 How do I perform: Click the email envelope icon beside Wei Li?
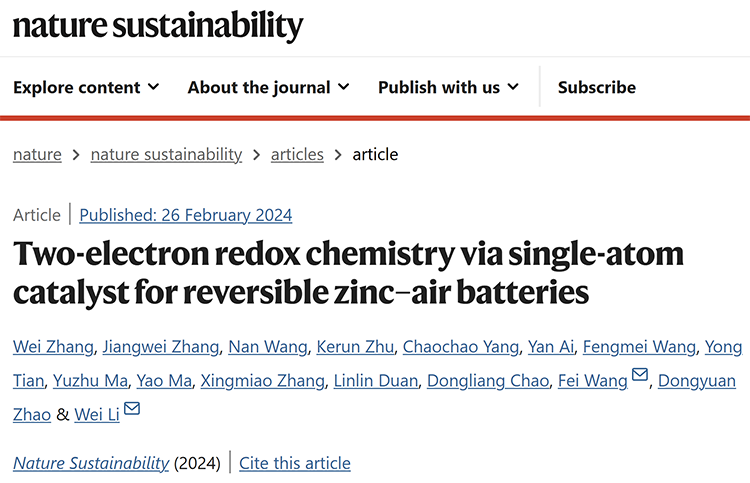[x=132, y=408]
